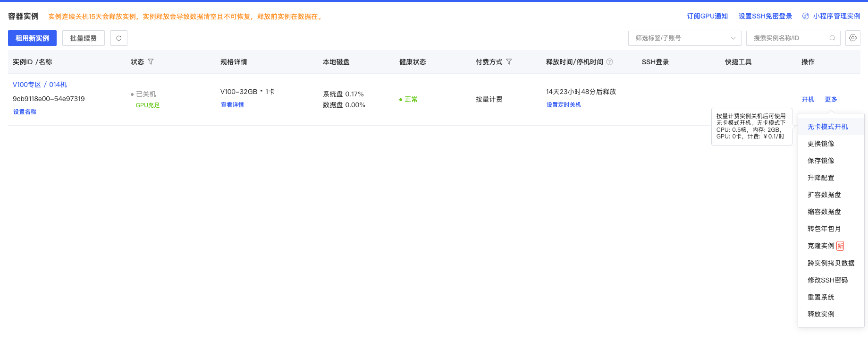The width and height of the screenshot is (868, 360).
Task: Click the 快捷工具 column header
Action: 738,62
